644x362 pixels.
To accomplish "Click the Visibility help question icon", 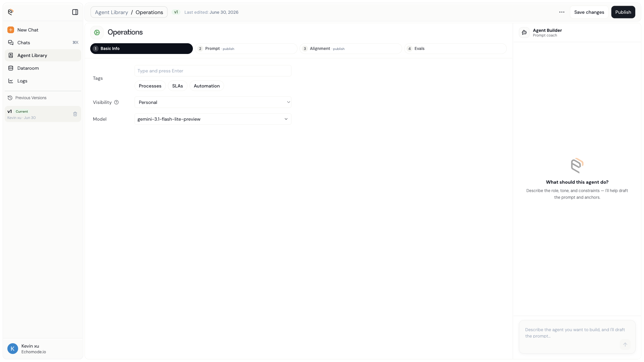I will pyautogui.click(x=116, y=102).
